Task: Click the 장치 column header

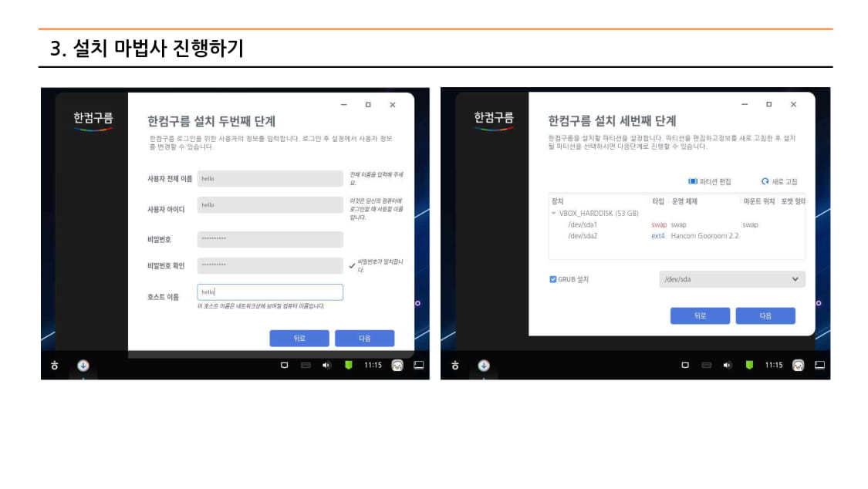Action: 557,201
